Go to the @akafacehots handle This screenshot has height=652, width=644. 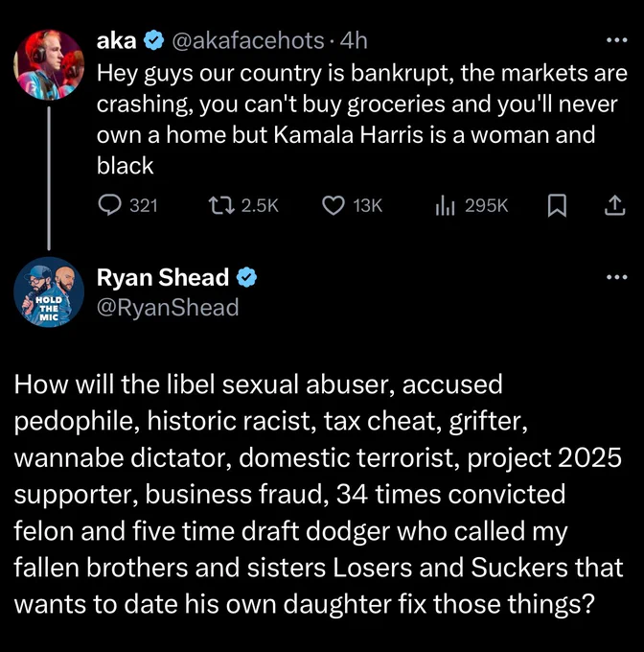[x=247, y=41]
